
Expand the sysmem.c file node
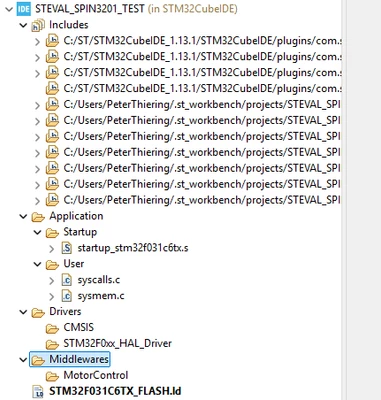point(51,297)
